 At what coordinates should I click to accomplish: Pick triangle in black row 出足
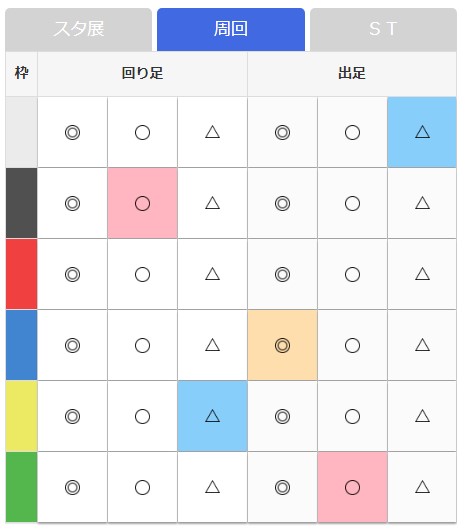tap(422, 203)
